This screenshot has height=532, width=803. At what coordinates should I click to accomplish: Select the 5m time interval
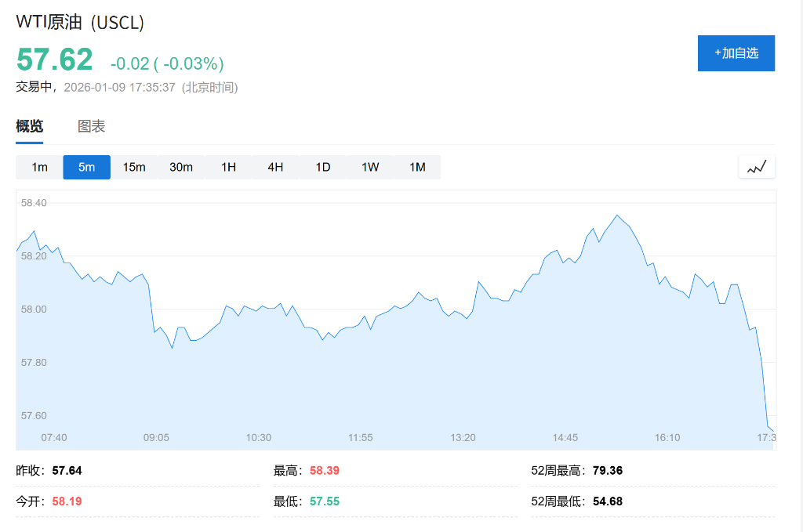tap(86, 167)
